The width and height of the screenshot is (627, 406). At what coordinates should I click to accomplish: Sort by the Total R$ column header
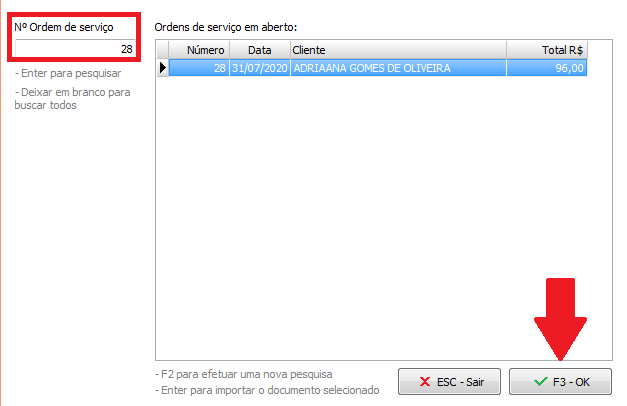pos(547,50)
